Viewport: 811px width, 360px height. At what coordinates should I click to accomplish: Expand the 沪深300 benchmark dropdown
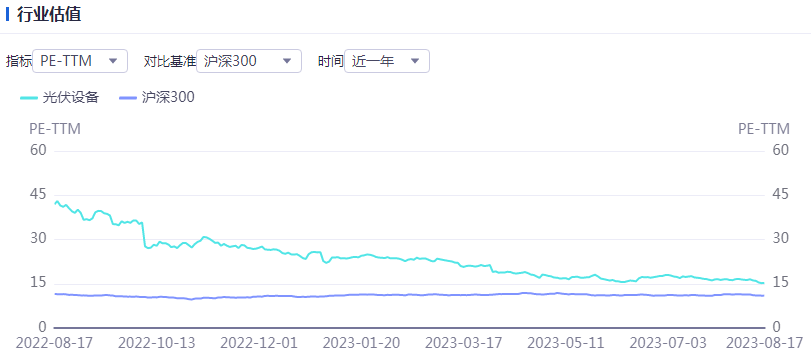click(249, 61)
